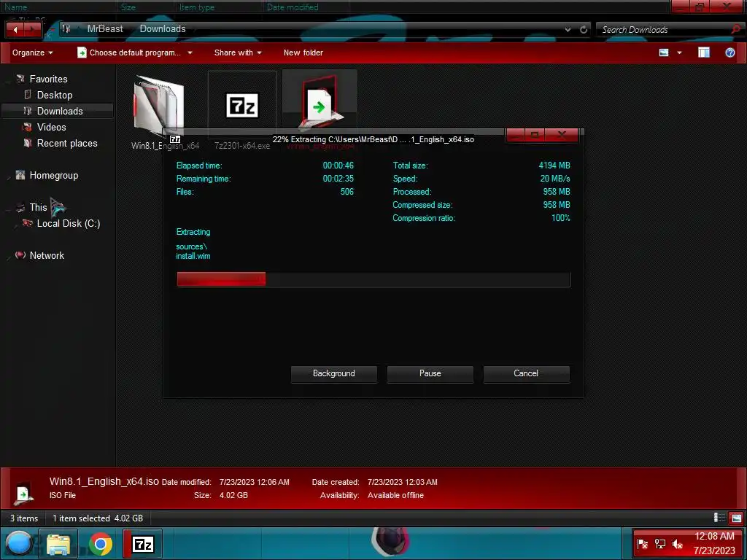Viewport: 747px width, 560px height.
Task: Open the Share with menu
Action: [x=238, y=52]
